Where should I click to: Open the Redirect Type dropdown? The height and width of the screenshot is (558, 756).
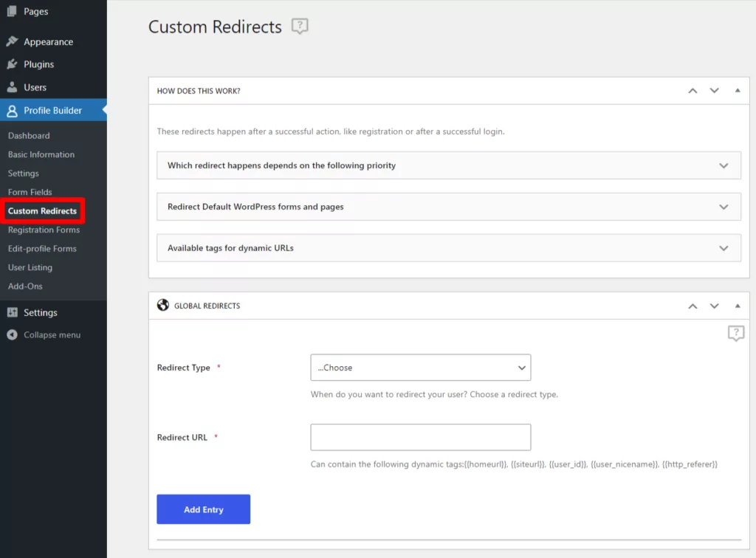[x=420, y=368]
